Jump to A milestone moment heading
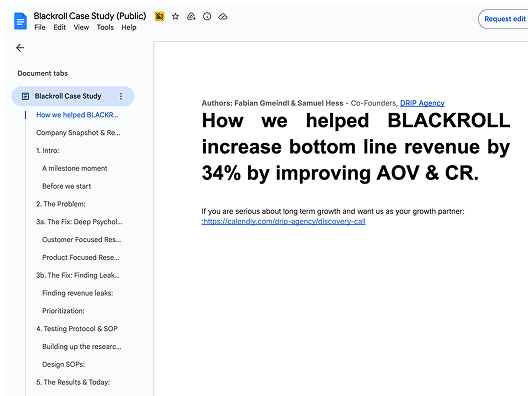 (74, 168)
